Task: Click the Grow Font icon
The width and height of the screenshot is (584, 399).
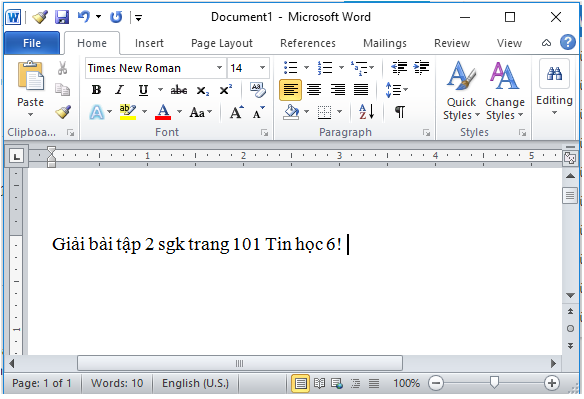Action: click(236, 112)
